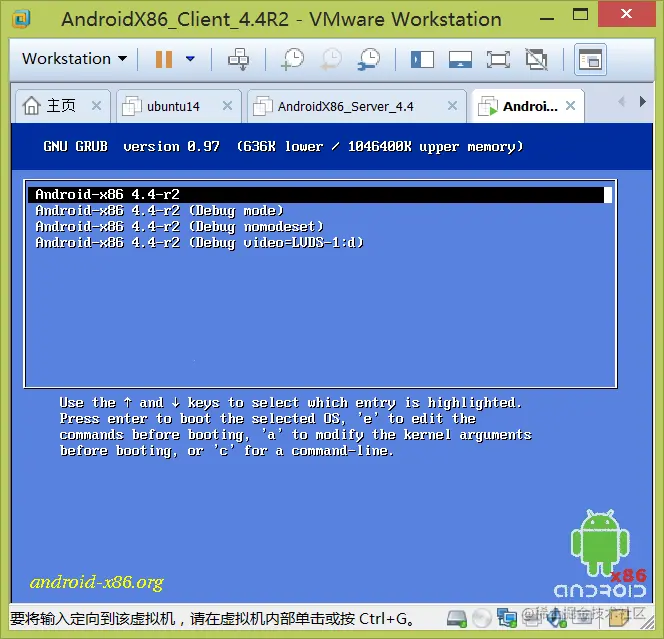Viewport: 664px width, 639px height.
Task: Close the Androi... client tab
Action: [x=570, y=105]
